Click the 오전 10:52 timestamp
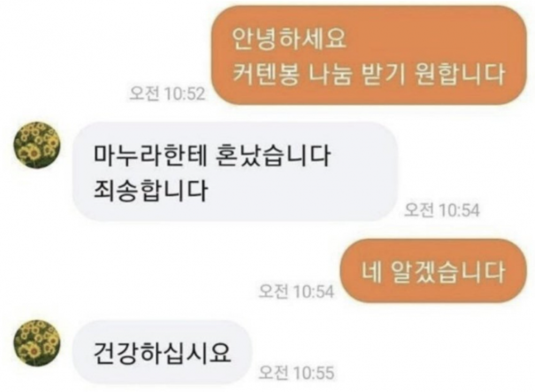Image resolution: width=535 pixels, height=392 pixels. [x=167, y=94]
